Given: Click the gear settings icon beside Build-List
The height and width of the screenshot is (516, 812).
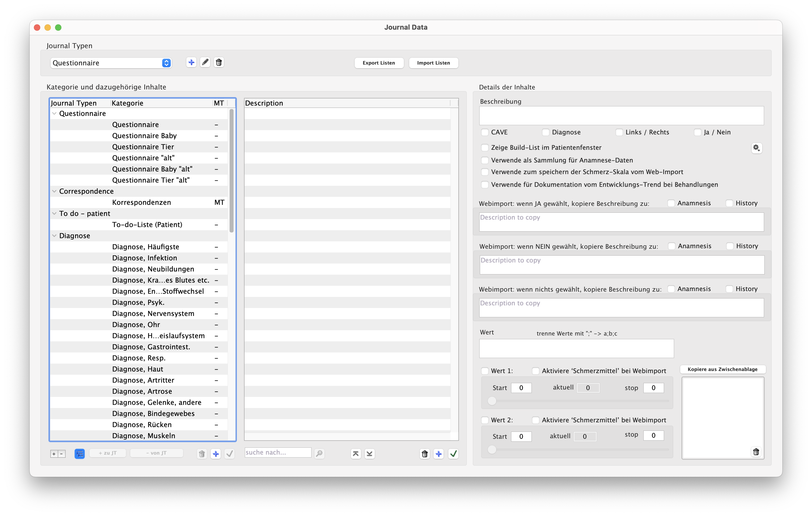Looking at the screenshot, I should coord(756,148).
